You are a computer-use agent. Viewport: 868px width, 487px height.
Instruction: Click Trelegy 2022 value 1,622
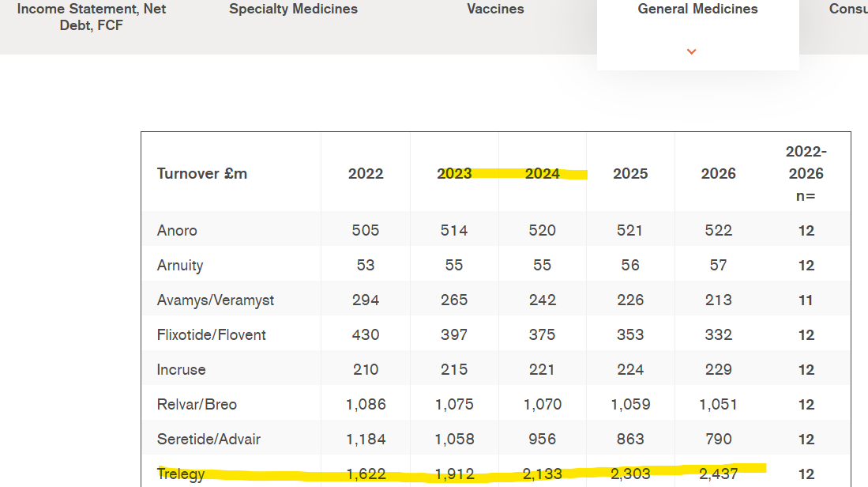coord(366,474)
